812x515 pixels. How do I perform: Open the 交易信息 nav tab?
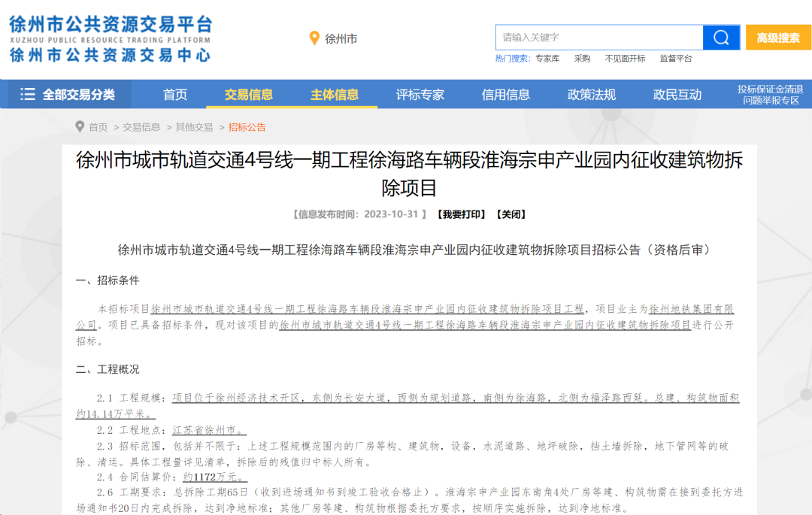(249, 95)
